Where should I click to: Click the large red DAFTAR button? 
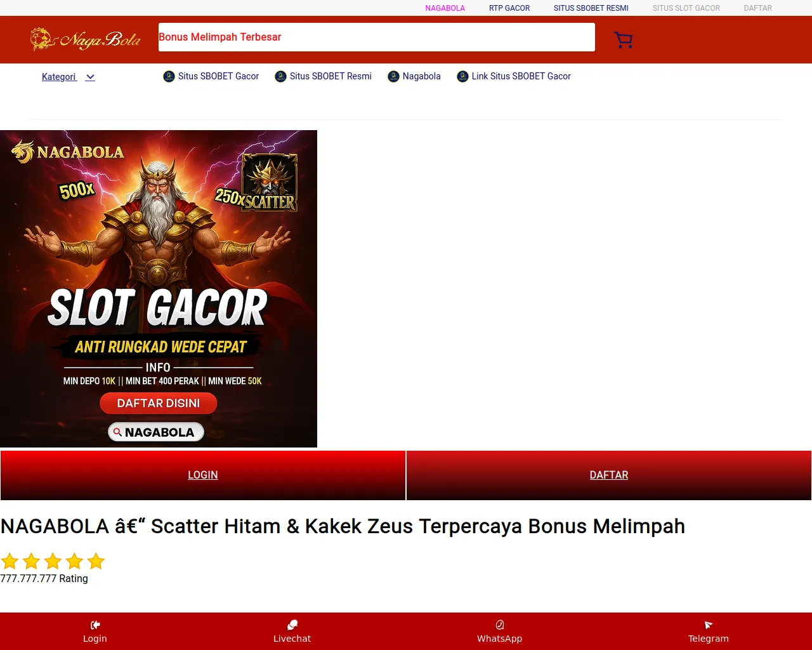pos(609,475)
